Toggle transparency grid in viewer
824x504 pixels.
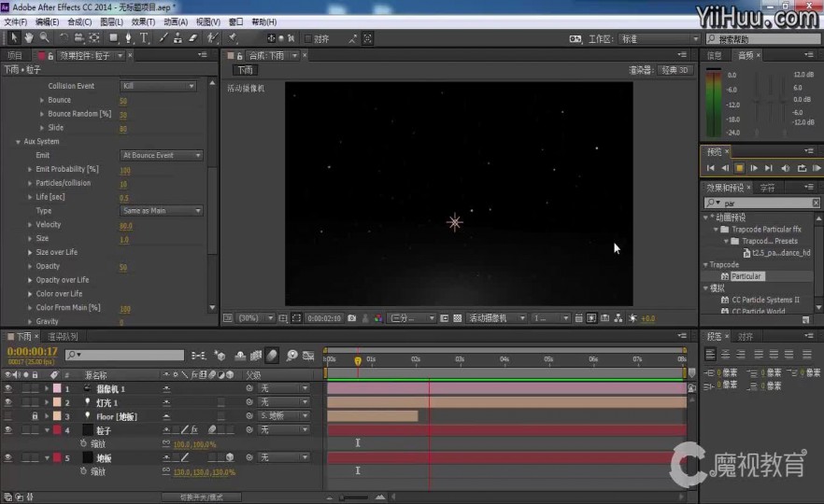pyautogui.click(x=458, y=318)
